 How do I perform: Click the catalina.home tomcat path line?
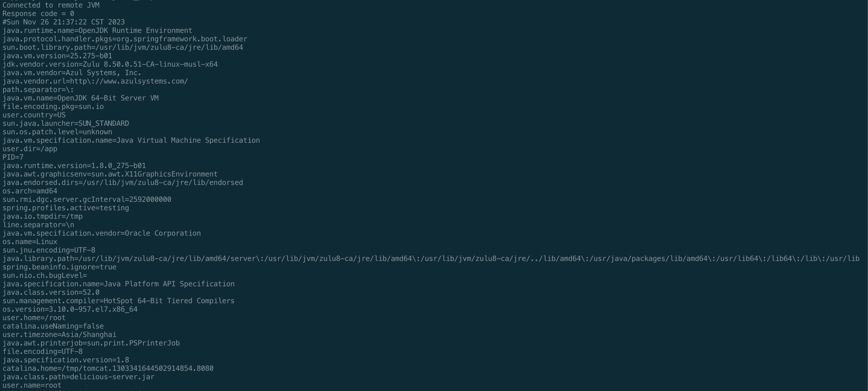pos(108,368)
